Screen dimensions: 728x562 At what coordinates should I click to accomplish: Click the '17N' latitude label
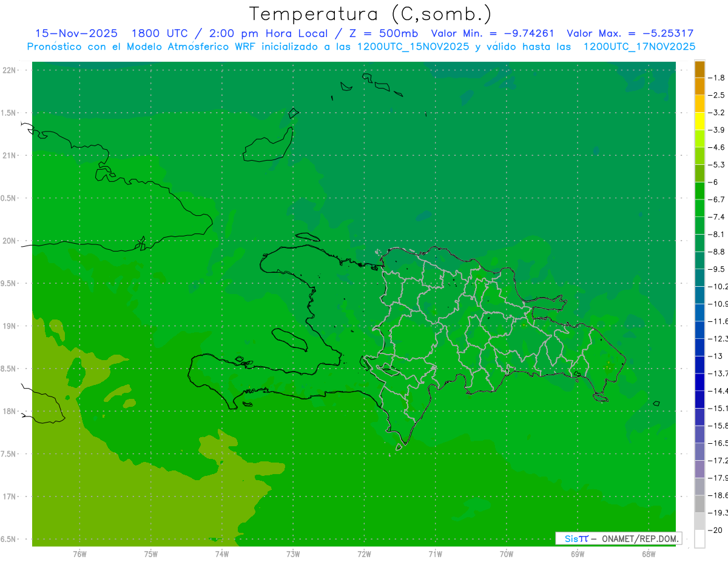tap(10, 497)
